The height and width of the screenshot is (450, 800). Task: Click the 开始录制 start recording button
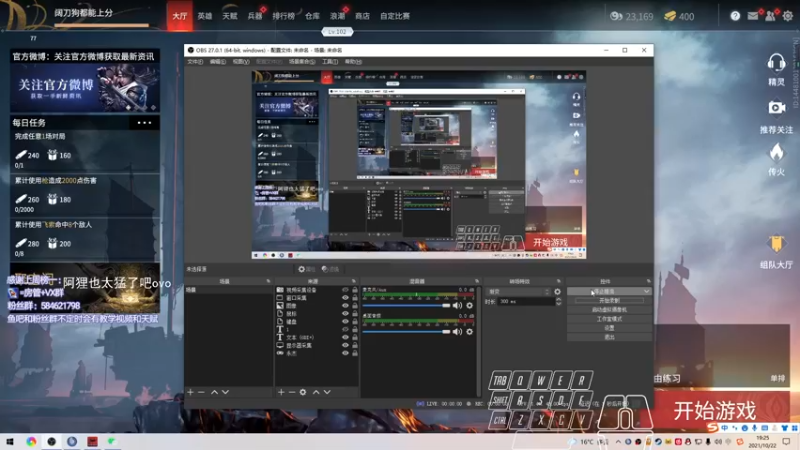(x=609, y=301)
